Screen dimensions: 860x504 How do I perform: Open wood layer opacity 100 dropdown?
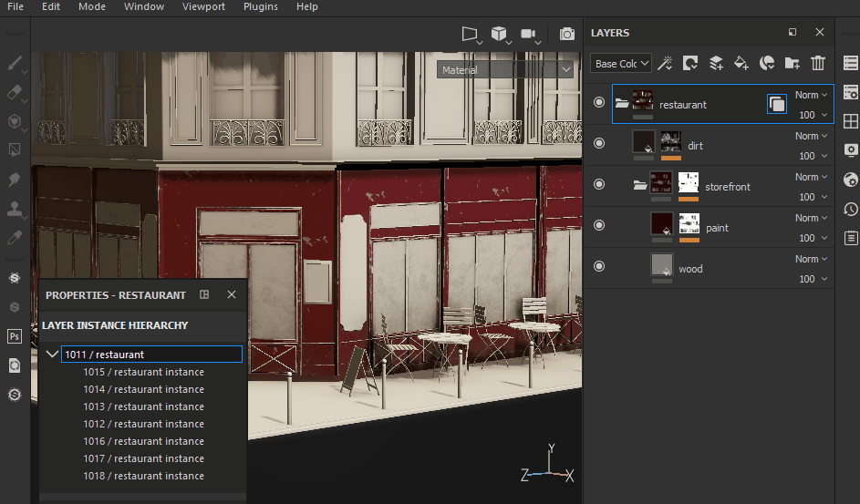tap(813, 279)
